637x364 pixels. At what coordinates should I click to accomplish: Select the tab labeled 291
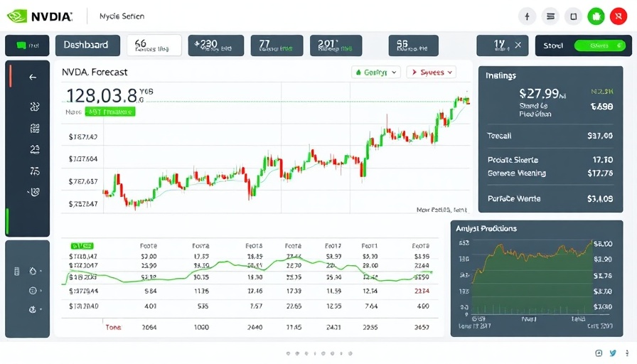(336, 45)
